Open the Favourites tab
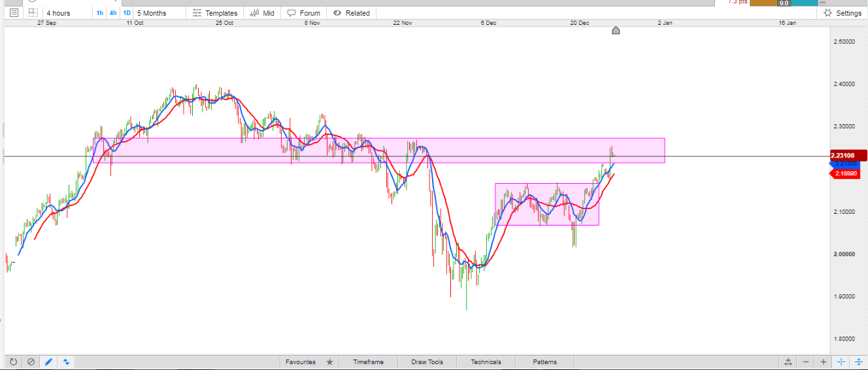The width and height of the screenshot is (868, 370). [301, 362]
